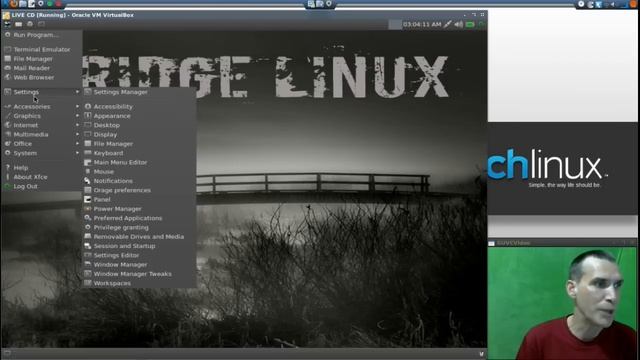Open Removable Drives and Media
Screen dimensions: 640x360
[139, 237]
